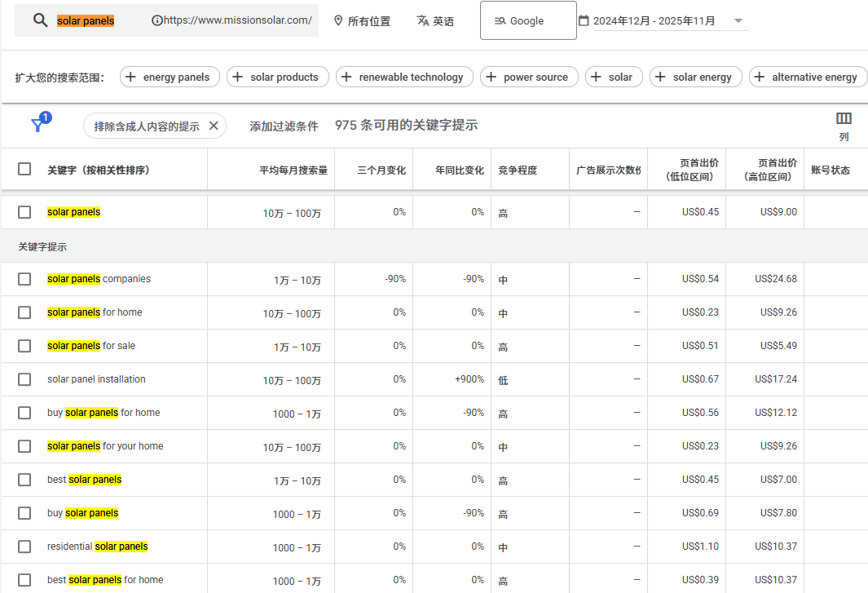Screen dimensions: 868x593
Task: Click the search magnifier icon
Action: coord(40,20)
